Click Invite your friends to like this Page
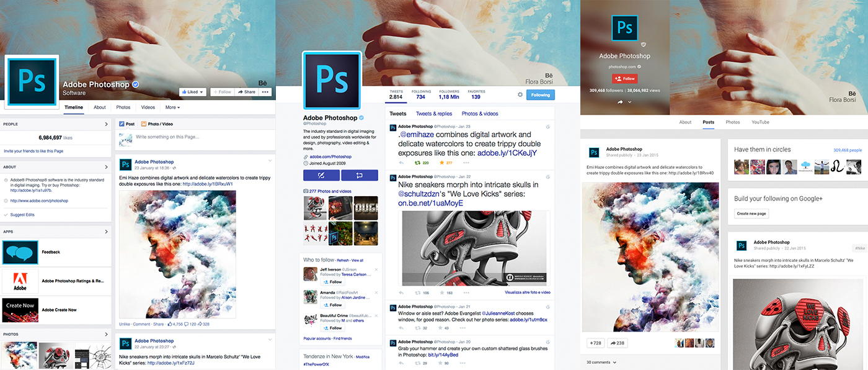Screen dimensions: 868x370 33,151
